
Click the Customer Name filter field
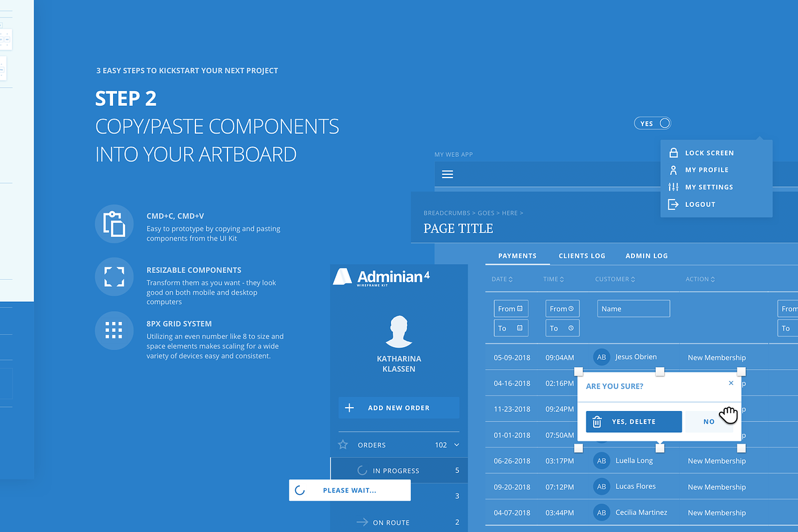[x=632, y=309]
